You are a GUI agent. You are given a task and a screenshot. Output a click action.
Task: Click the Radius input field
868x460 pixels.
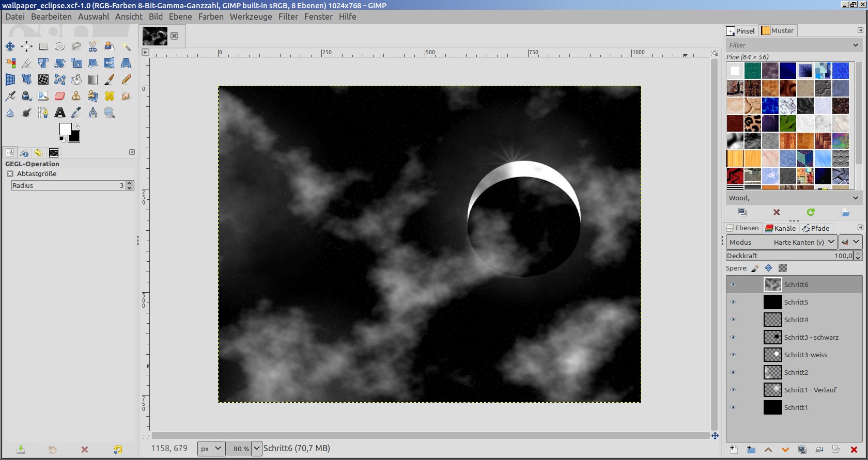tap(65, 185)
